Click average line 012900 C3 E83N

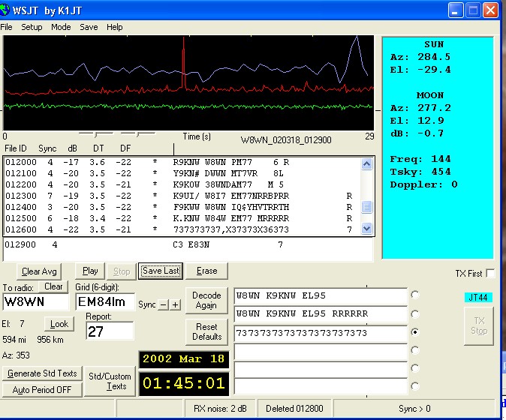pos(144,244)
